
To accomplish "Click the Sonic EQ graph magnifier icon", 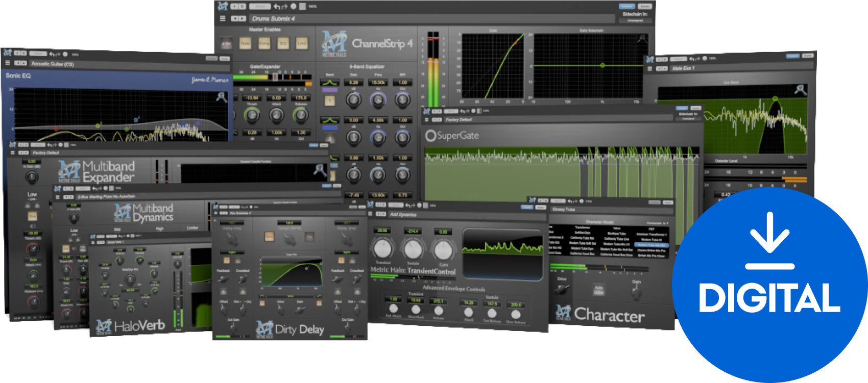I will pos(222,96).
